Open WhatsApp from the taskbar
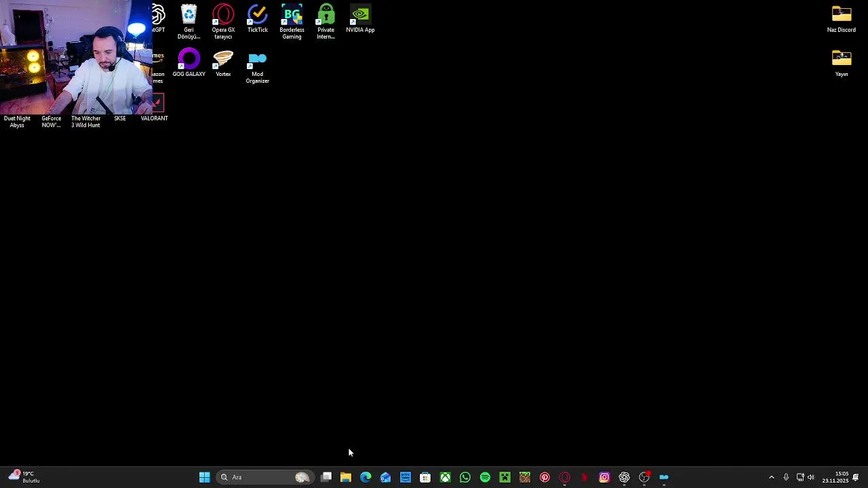 pyautogui.click(x=465, y=477)
